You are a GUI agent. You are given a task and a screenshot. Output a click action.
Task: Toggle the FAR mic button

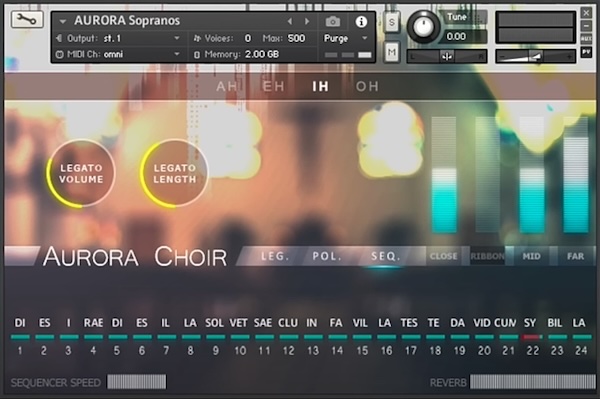point(576,256)
